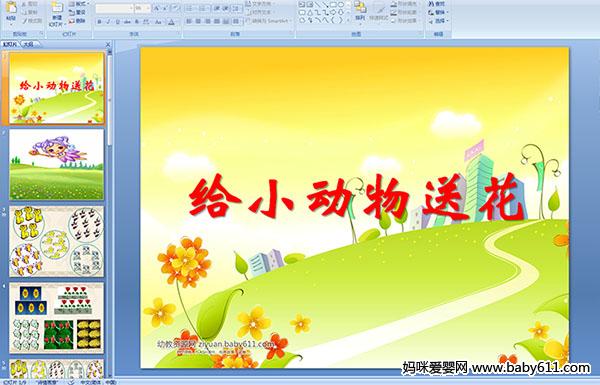
Task: Click the Arrange icon in the drawing group
Action: (360, 11)
